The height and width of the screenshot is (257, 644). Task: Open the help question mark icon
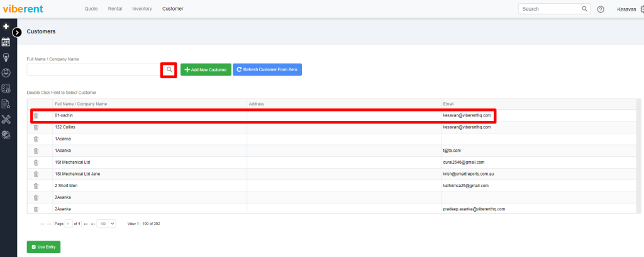pos(601,9)
